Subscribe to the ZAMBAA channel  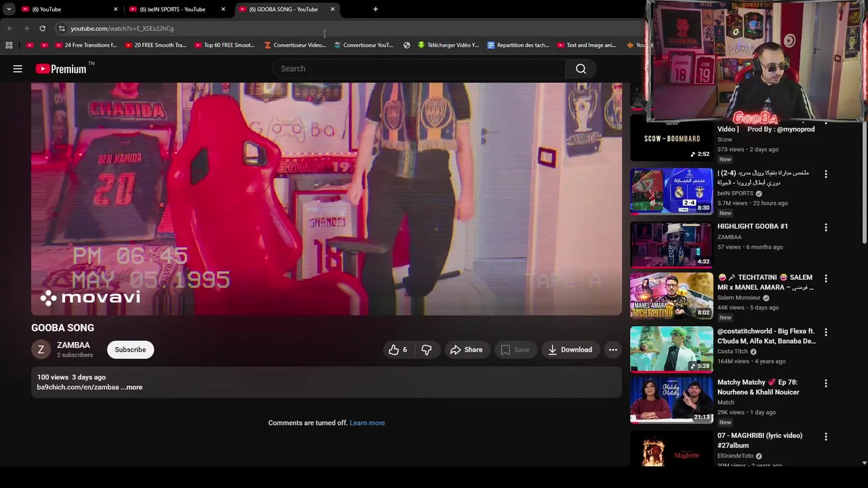pyautogui.click(x=130, y=350)
